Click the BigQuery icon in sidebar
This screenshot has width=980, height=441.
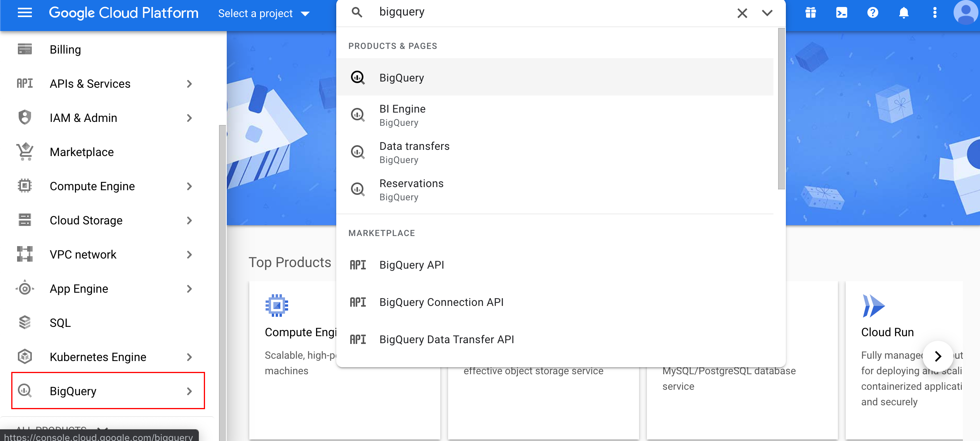(x=25, y=391)
